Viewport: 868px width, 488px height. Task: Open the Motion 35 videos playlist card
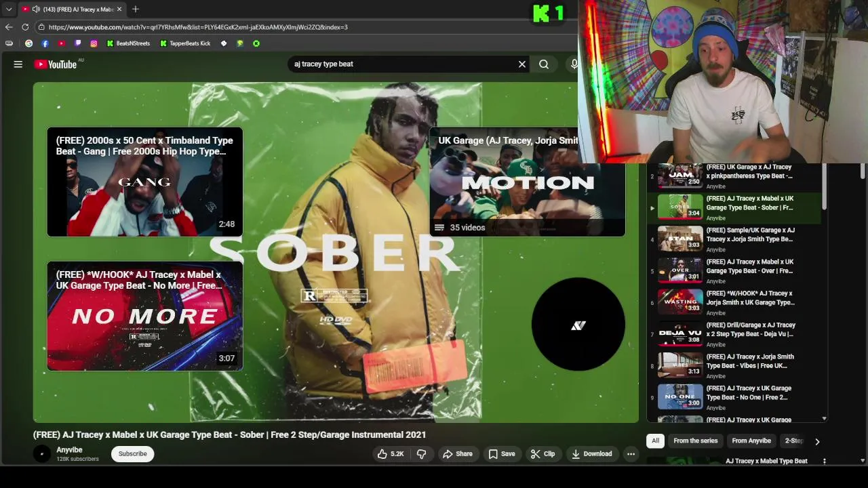tap(527, 182)
